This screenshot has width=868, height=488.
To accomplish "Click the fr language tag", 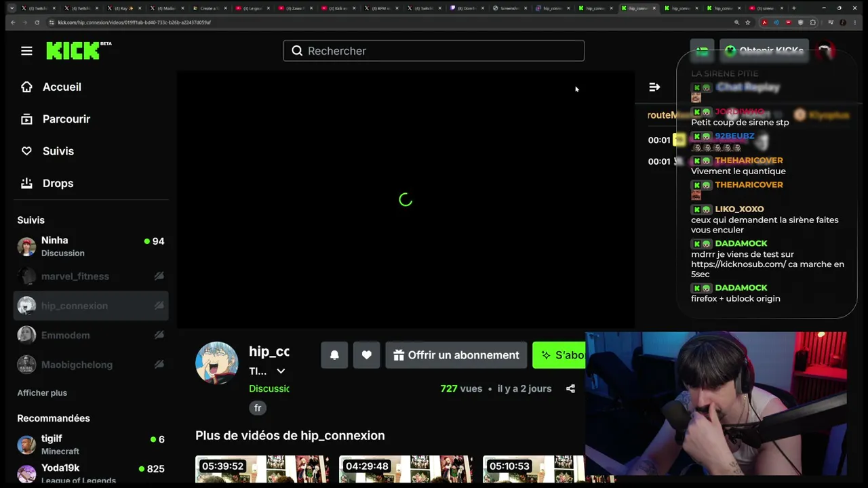I will 258,408.
